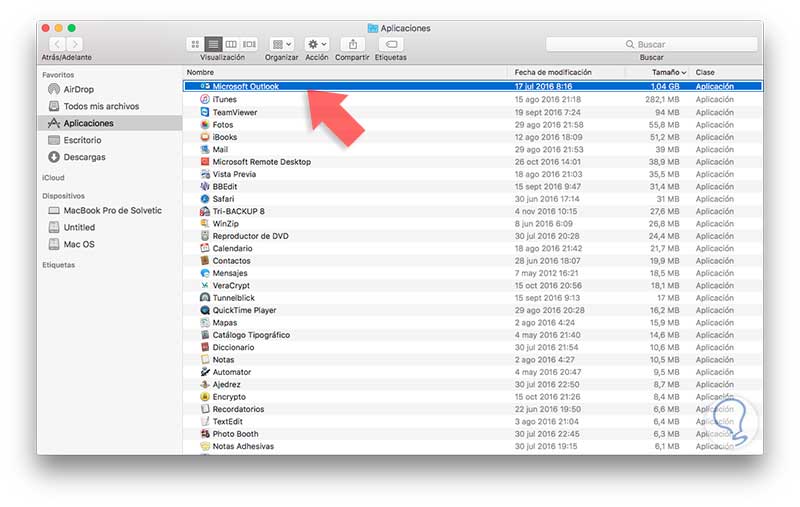Screen dimensions: 800x507
Task: Select the Tunnelblick app icon
Action: point(205,297)
